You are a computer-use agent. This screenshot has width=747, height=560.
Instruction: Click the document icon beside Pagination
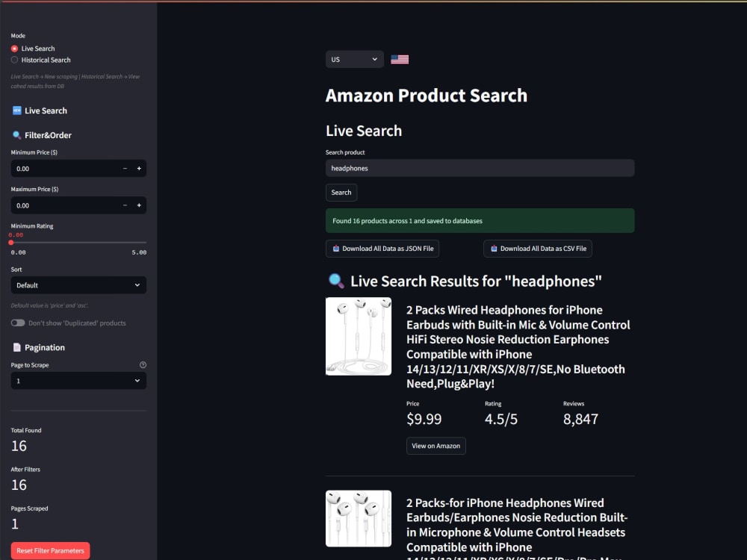[x=16, y=347]
